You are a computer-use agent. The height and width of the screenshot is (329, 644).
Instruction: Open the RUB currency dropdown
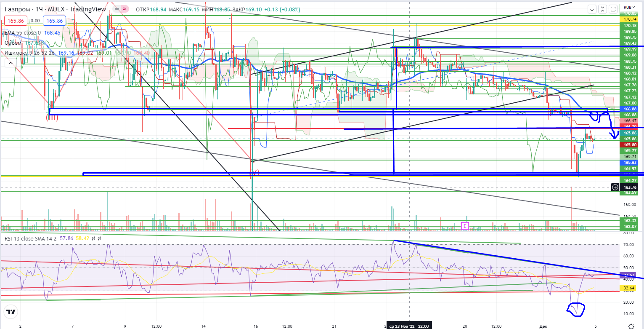(629, 7)
